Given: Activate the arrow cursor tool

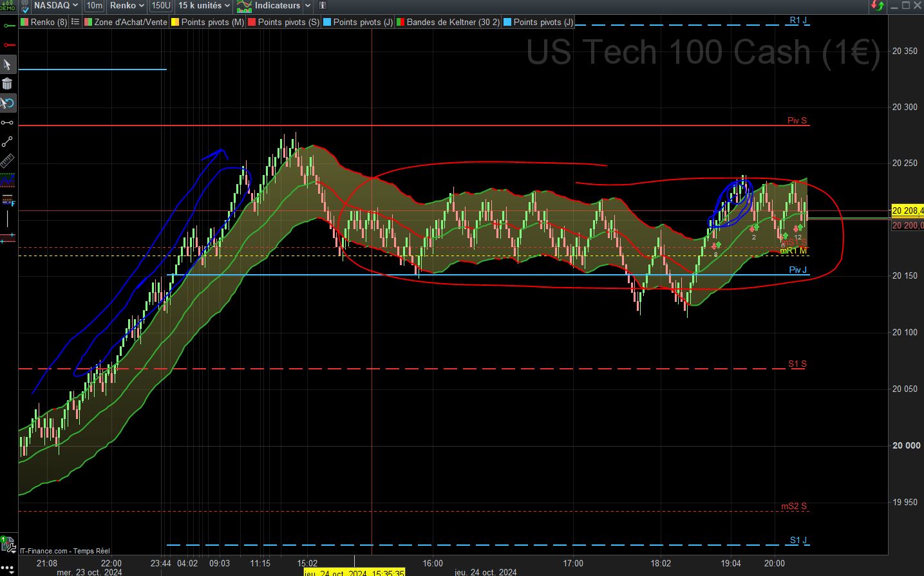Looking at the screenshot, I should click(x=8, y=64).
